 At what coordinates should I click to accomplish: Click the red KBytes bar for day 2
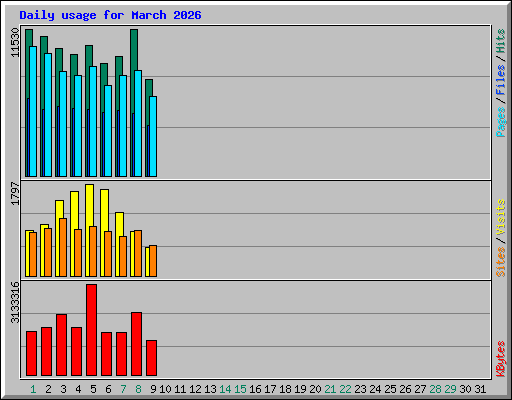pos(46,352)
